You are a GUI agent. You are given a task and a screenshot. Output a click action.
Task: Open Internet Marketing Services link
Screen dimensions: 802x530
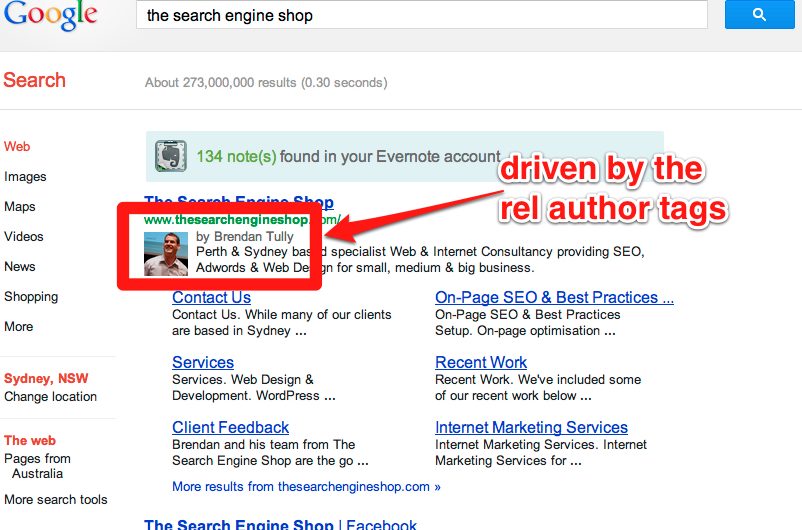click(x=531, y=427)
